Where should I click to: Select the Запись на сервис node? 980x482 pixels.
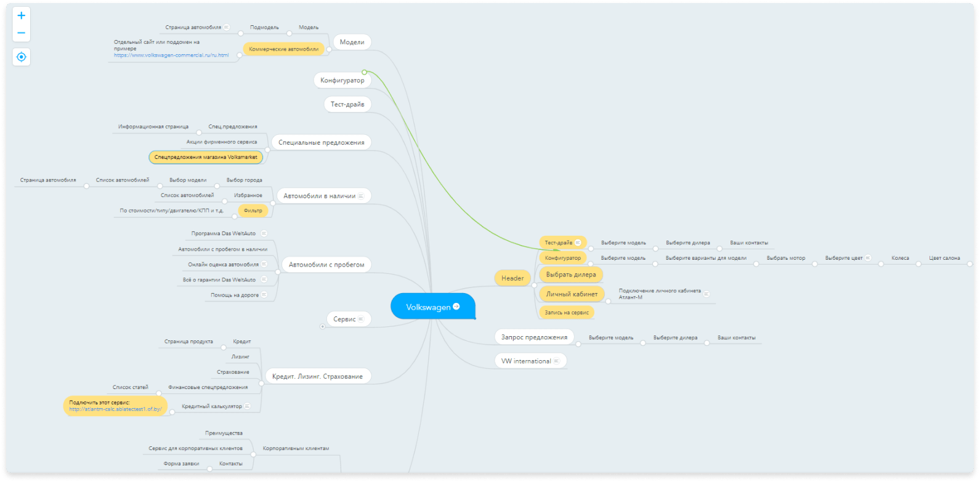point(567,313)
